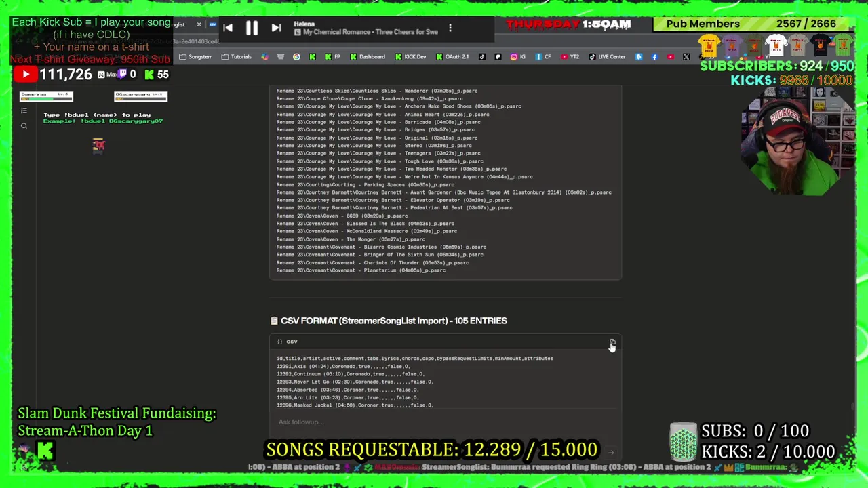Click the CSV row for 12394 Absorbed
Image resolution: width=868 pixels, height=488 pixels.
[x=347, y=390]
